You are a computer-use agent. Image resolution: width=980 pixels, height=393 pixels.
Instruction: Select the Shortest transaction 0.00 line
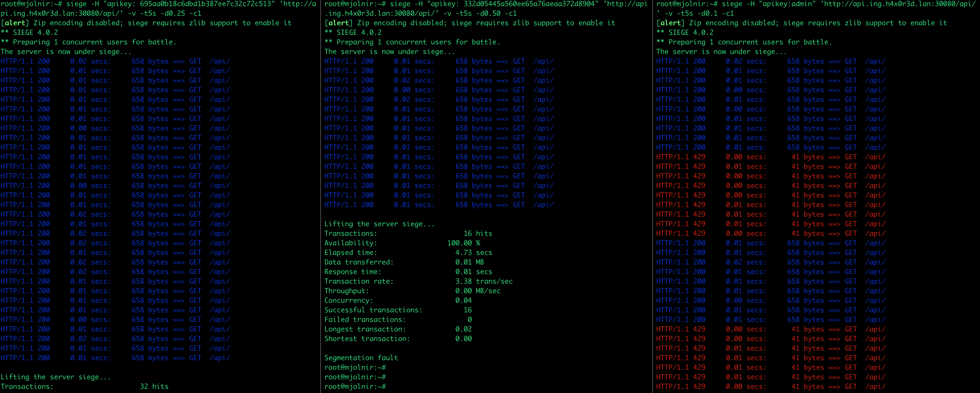click(x=398, y=339)
